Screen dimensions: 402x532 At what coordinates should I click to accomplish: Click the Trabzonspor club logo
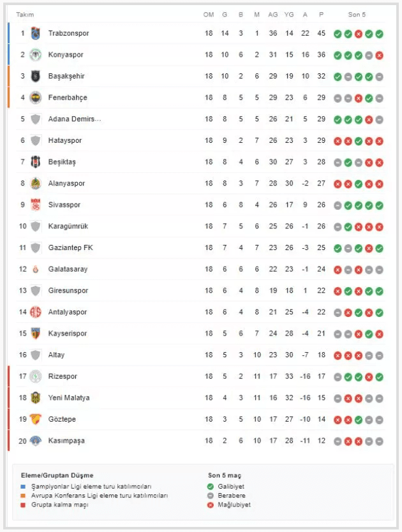(36, 33)
